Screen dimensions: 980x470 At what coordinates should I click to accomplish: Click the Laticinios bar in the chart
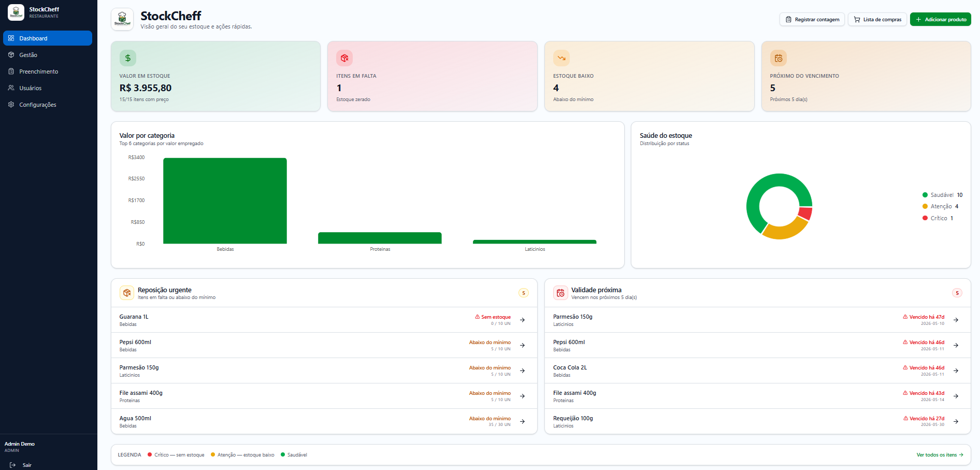[535, 241]
